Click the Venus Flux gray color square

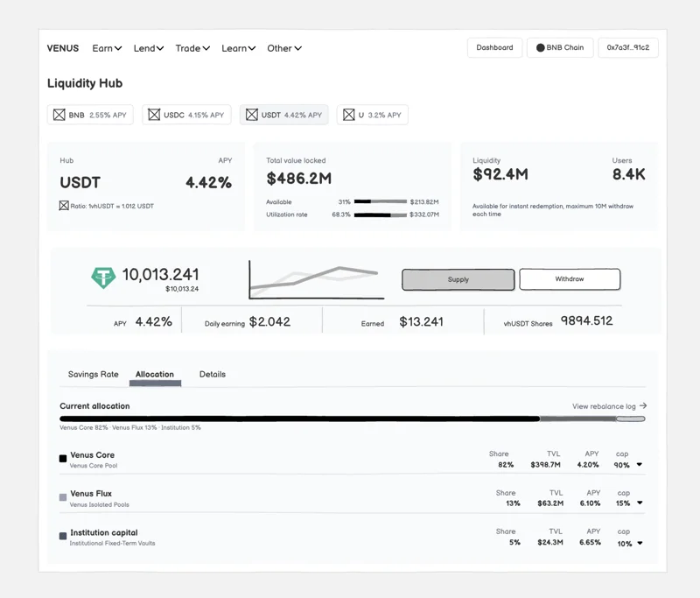coord(63,497)
